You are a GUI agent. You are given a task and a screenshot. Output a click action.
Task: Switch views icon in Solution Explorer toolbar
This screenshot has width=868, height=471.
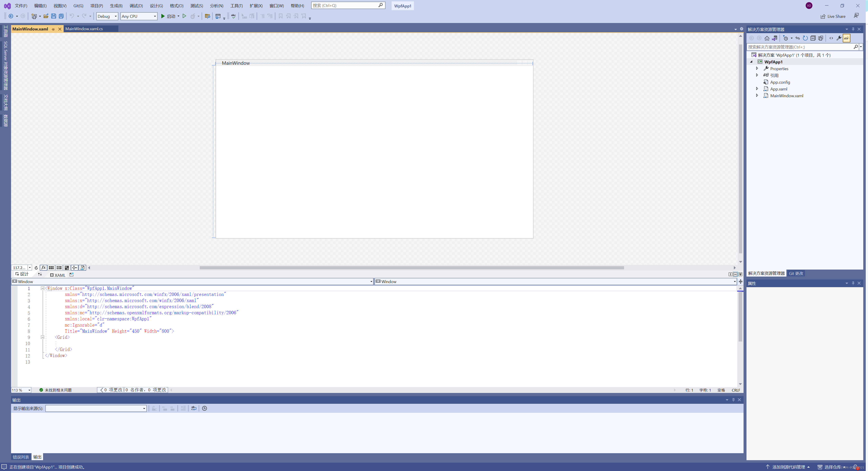775,38
